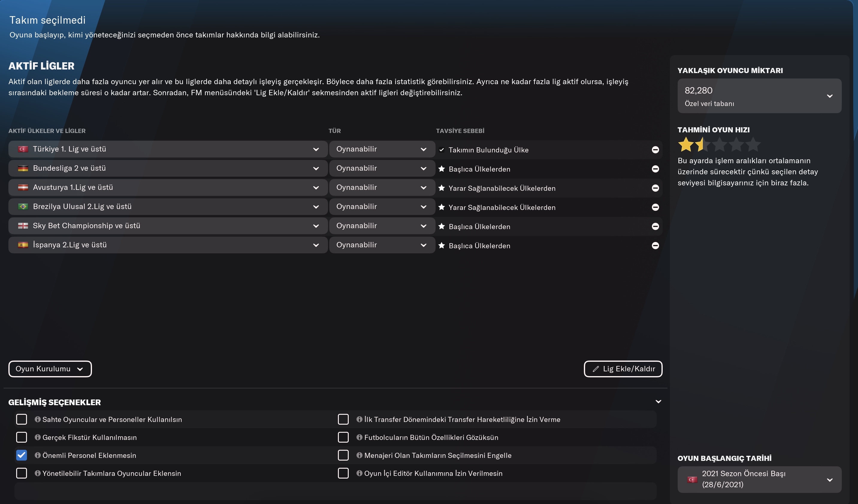858x504 pixels.
Task: Open the Oyun Kurulumu menu button
Action: click(x=50, y=369)
